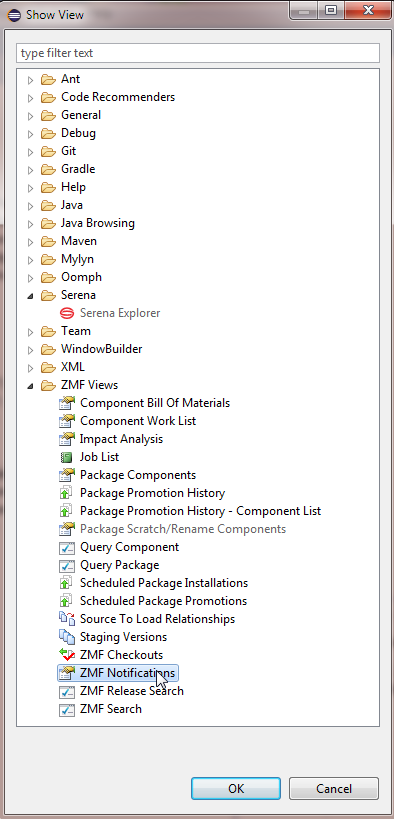Click the ZMF Notifications icon
Image resolution: width=399 pixels, height=819 pixels.
pos(67,673)
